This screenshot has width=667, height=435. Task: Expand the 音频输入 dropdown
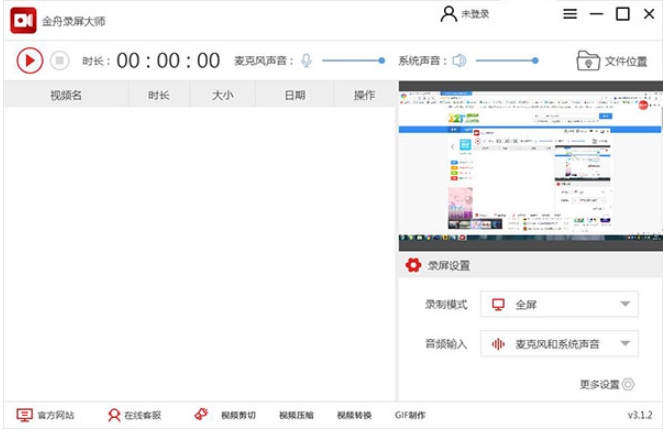pos(559,344)
